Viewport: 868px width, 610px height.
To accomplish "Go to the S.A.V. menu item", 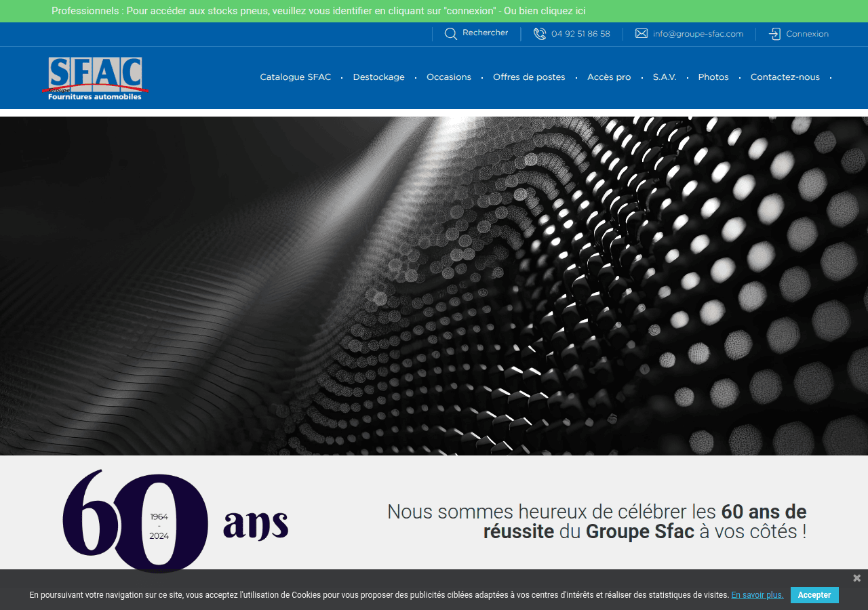I will click(x=665, y=77).
